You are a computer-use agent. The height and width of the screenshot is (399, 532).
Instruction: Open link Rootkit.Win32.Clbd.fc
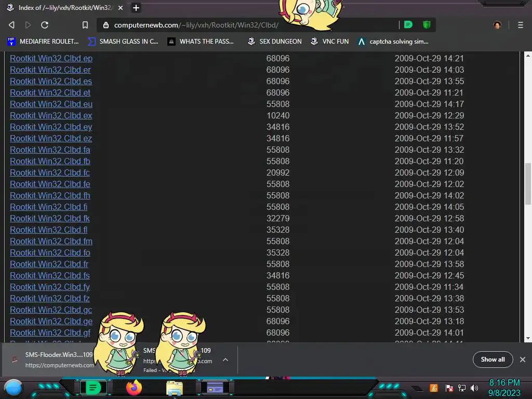coord(50,172)
